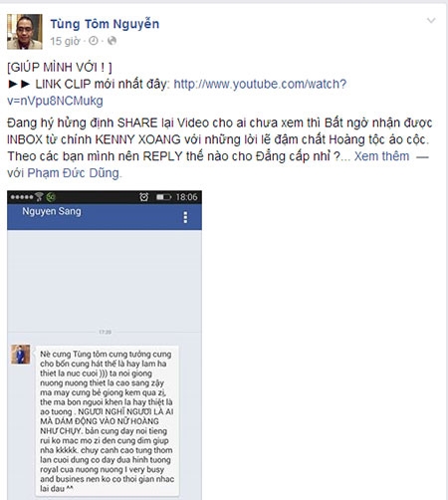Tap the signal strength dots

coord(22,197)
